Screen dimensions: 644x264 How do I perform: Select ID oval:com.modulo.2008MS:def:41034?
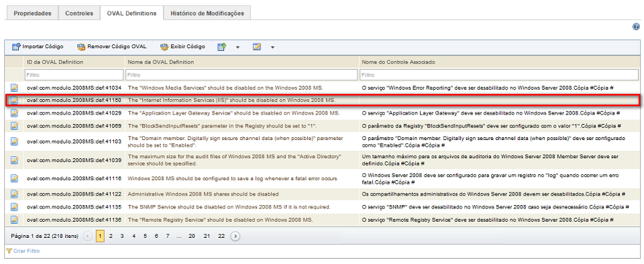point(74,88)
